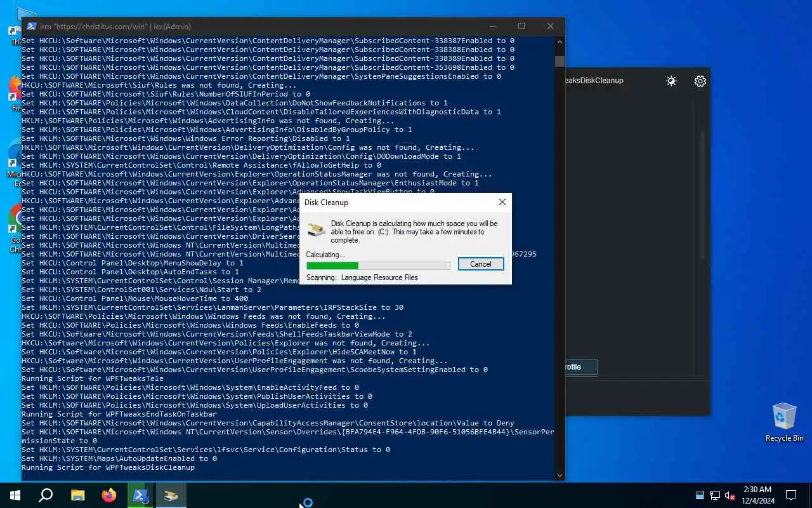Screen dimensions: 812x508
Task: Click the 'UploadUserActivities to 0' console line
Action: point(195,405)
